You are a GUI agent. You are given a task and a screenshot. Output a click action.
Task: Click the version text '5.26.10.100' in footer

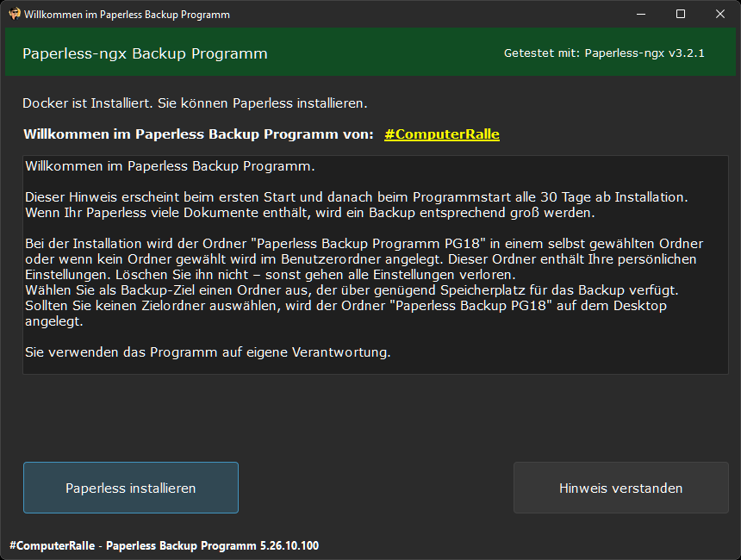pos(290,546)
